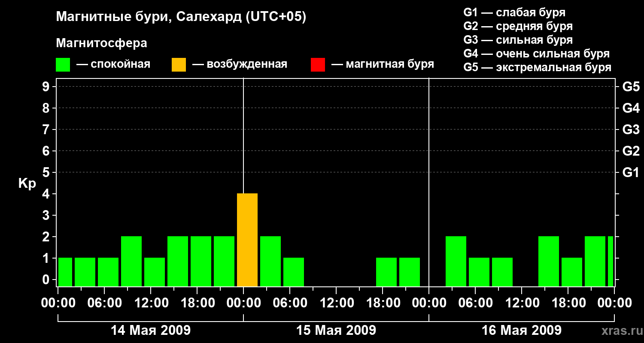Click the first 00:00 time axis label
This screenshot has width=644, height=343.
pyautogui.click(x=58, y=303)
